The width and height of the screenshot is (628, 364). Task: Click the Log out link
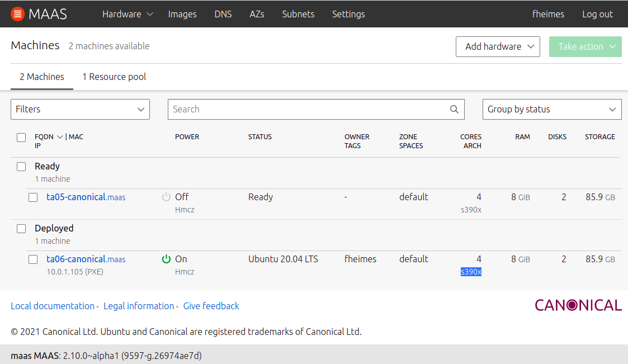coord(597,15)
